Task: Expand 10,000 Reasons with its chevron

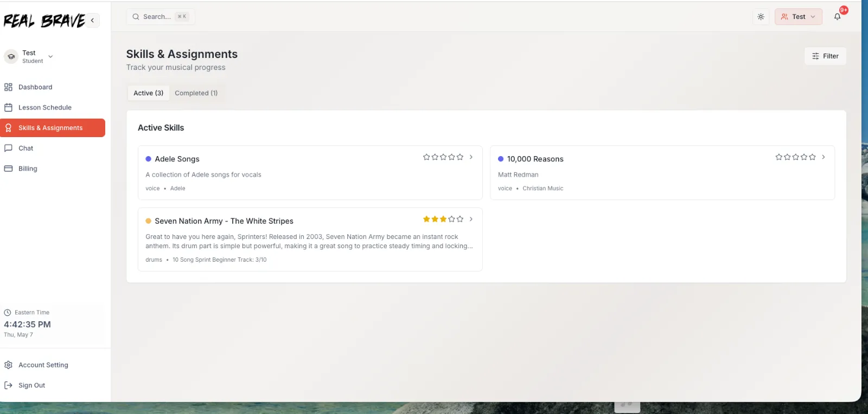Action: [x=824, y=157]
